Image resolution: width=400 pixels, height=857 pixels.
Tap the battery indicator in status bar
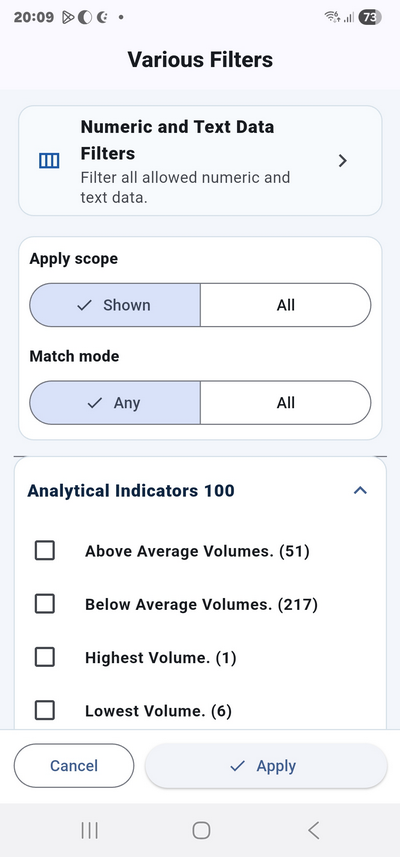click(x=370, y=17)
